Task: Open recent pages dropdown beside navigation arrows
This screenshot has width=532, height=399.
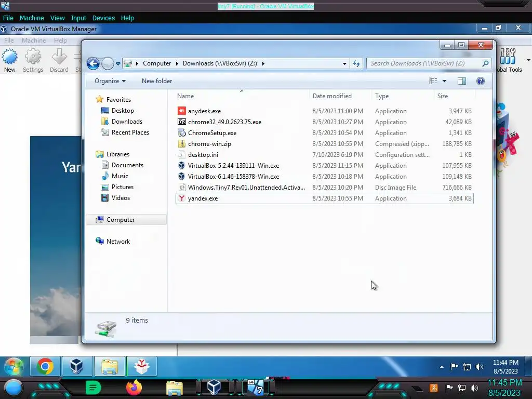Action: coord(118,63)
